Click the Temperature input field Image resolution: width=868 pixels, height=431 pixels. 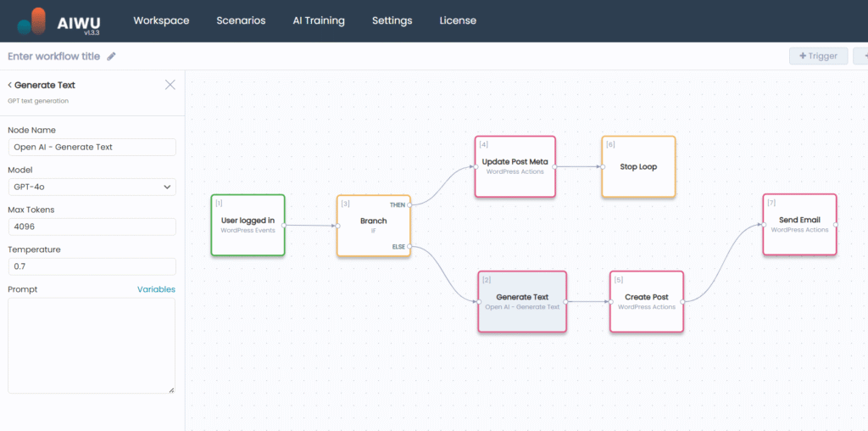coord(92,266)
